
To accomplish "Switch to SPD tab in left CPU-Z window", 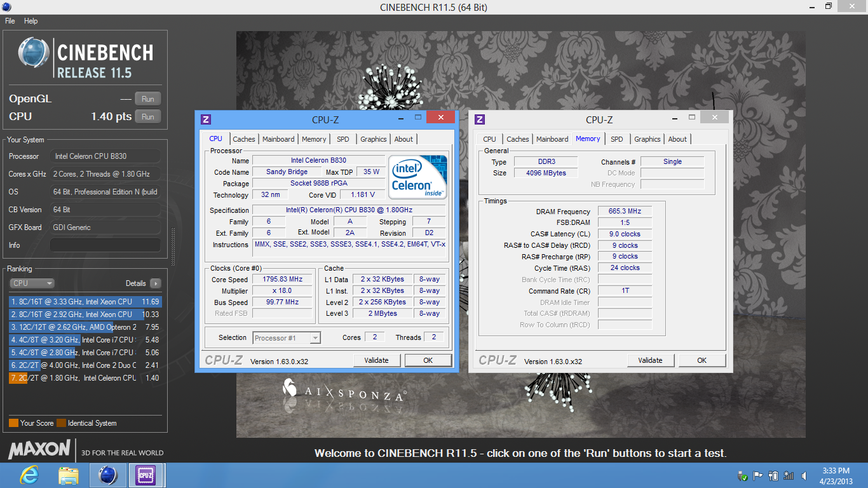I will click(343, 139).
